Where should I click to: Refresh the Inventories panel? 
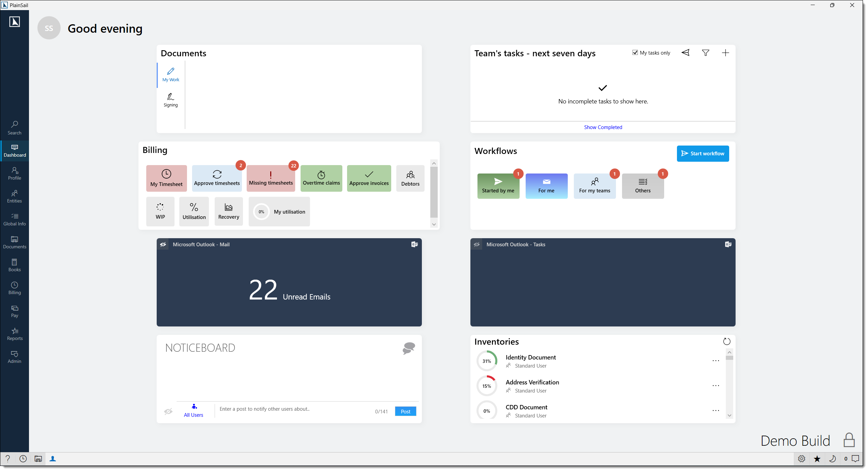[727, 341]
